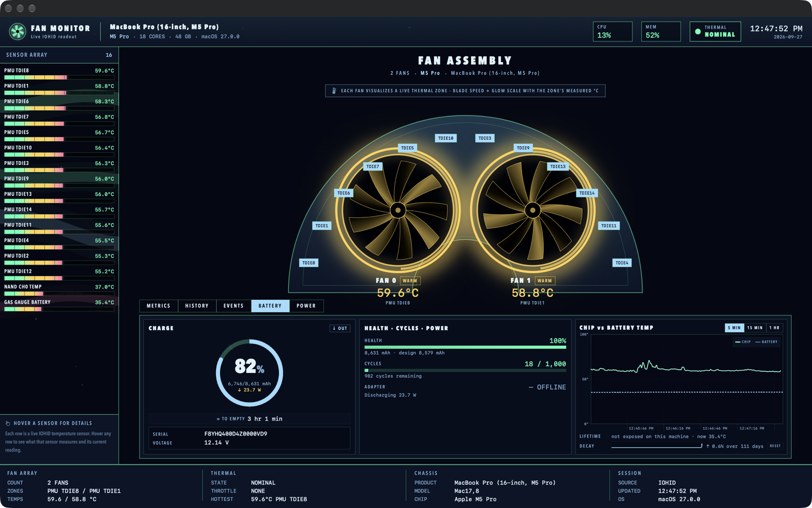Click the OUT charge direction badge
This screenshot has width=812, height=508.
pos(340,328)
